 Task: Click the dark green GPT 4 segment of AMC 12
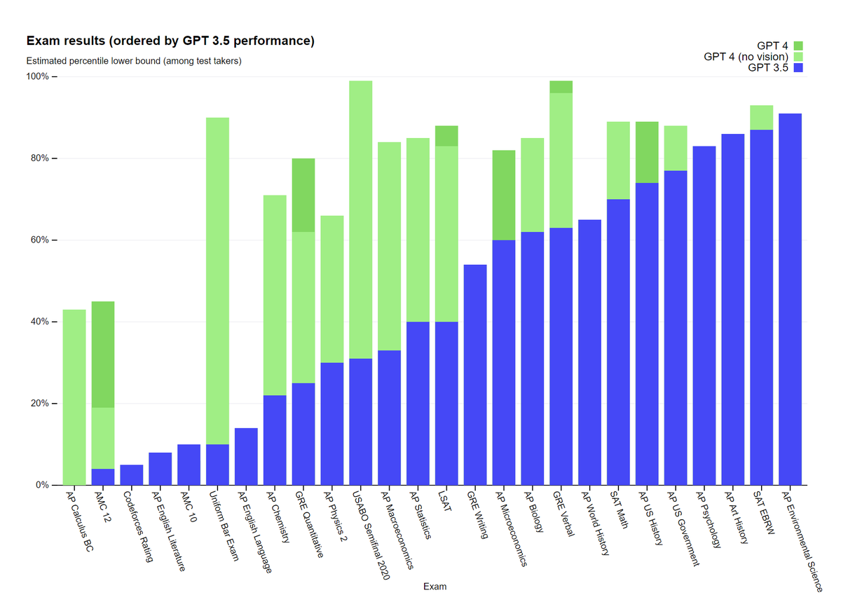[103, 355]
